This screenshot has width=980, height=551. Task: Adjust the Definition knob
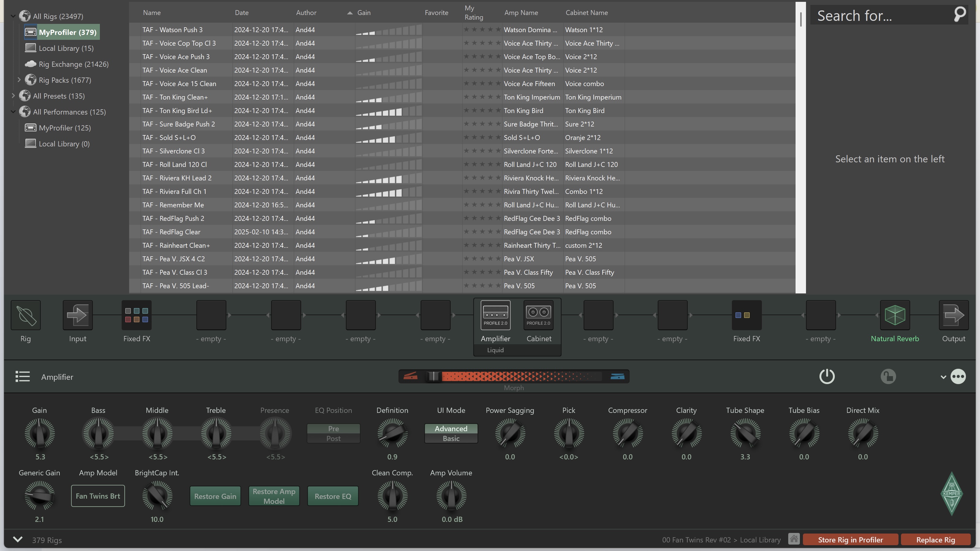point(392,433)
